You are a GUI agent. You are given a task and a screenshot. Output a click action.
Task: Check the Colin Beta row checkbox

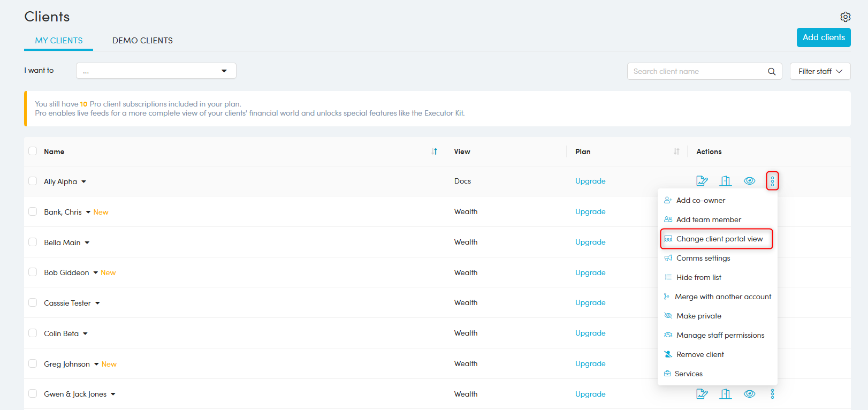[33, 333]
